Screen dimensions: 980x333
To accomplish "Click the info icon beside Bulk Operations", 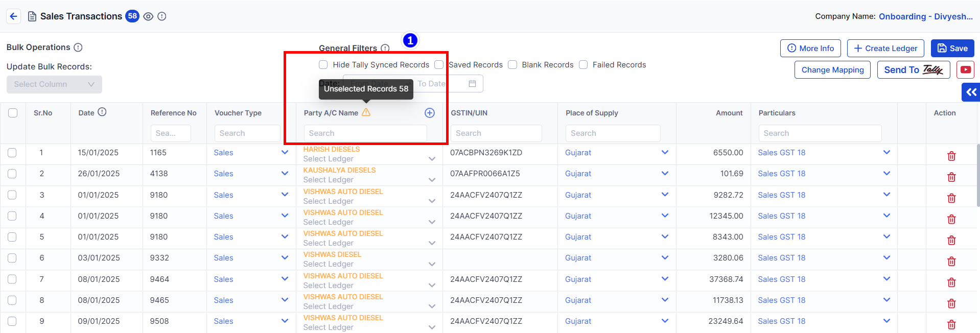I will (x=78, y=47).
